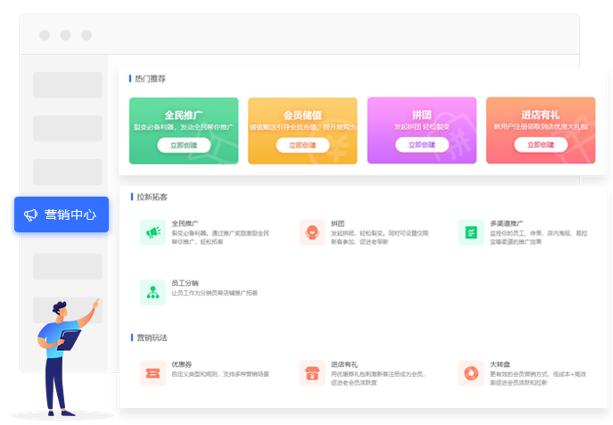Click 立即创建 on the green 全民推广 card

184,145
